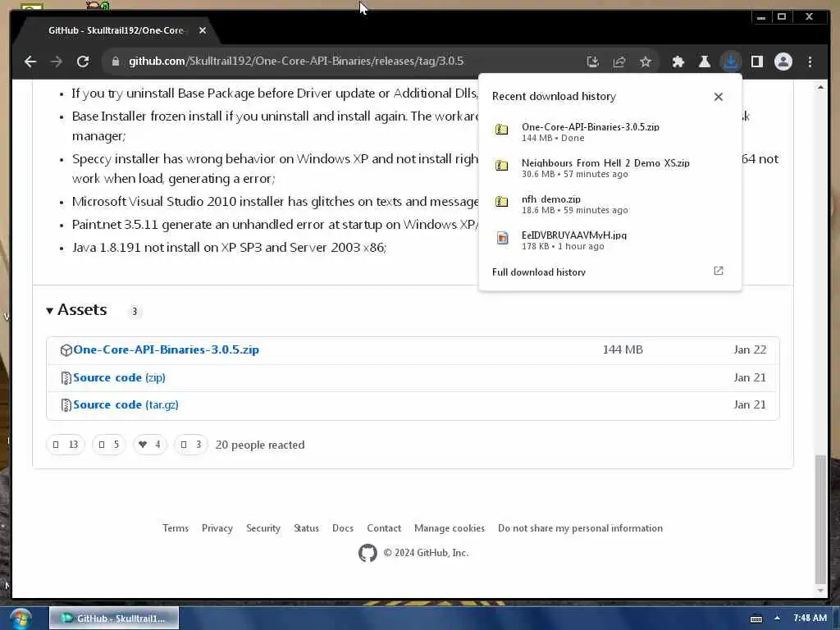This screenshot has height=630, width=840.
Task: Click Full download history link
Action: click(538, 272)
